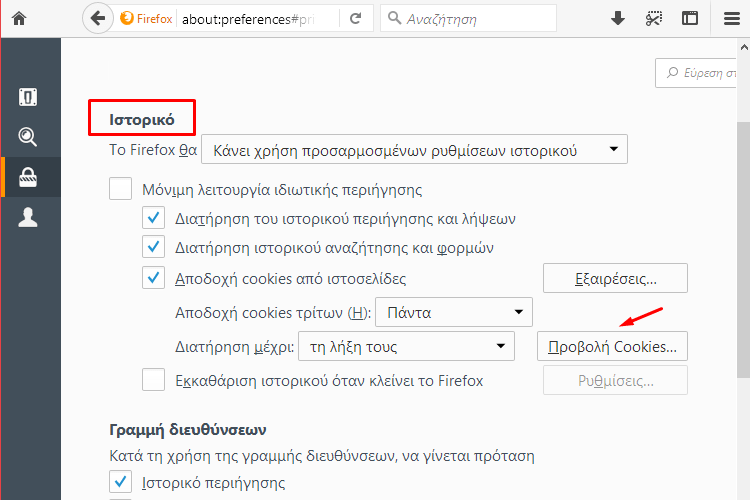Show the sidebar panel icon
The height and width of the screenshot is (500, 750).
pyautogui.click(x=690, y=19)
